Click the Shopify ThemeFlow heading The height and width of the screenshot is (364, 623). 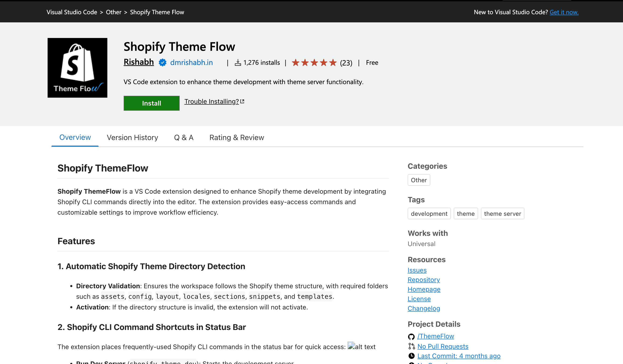(x=103, y=168)
